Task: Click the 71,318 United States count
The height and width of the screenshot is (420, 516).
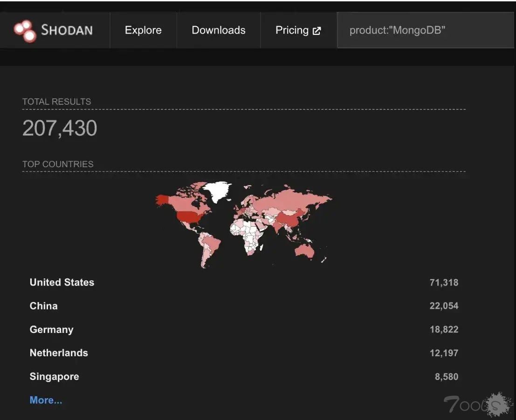Action: point(444,282)
